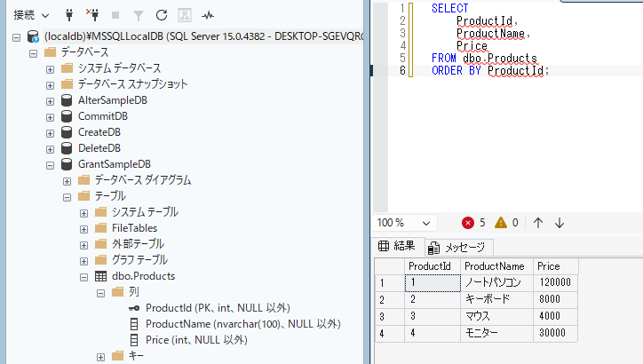Click the DeleteDB database cylinder icon
Screen dimensions: 643x364
tap(67, 148)
